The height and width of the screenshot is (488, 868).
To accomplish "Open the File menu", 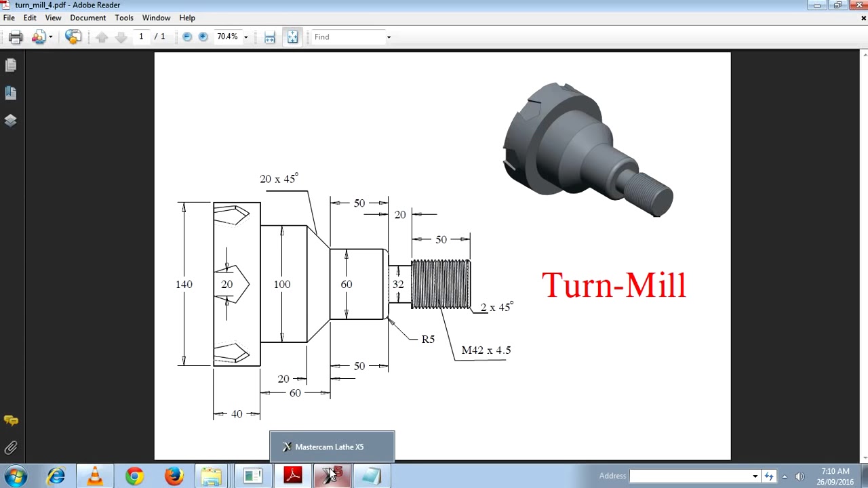I will [9, 18].
